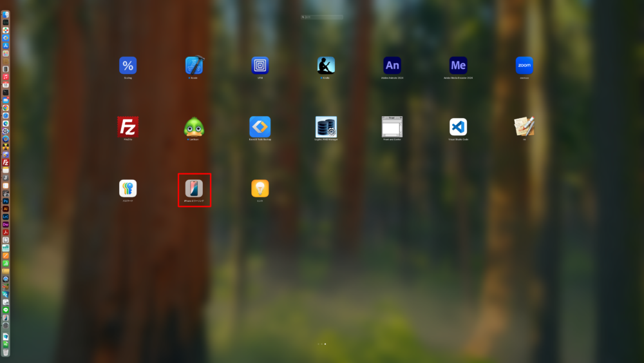
Task: Open Adobe Media Encoder 2024
Action: click(x=458, y=65)
